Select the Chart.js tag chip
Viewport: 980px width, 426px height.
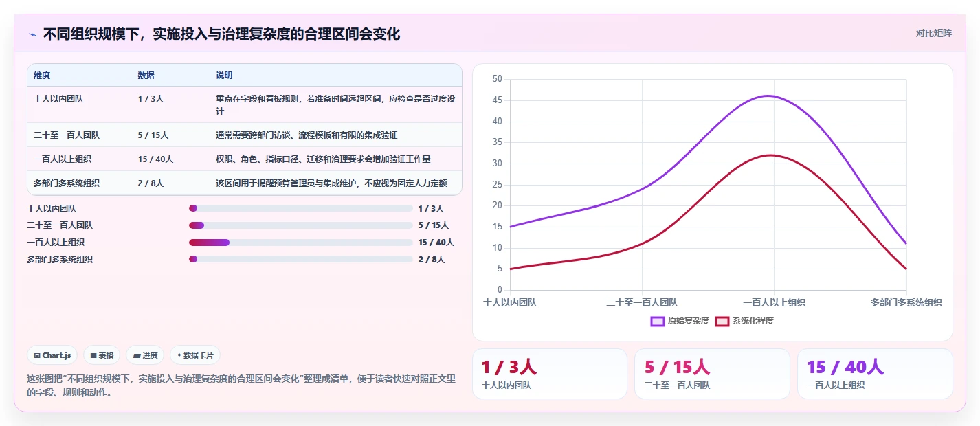tap(53, 355)
